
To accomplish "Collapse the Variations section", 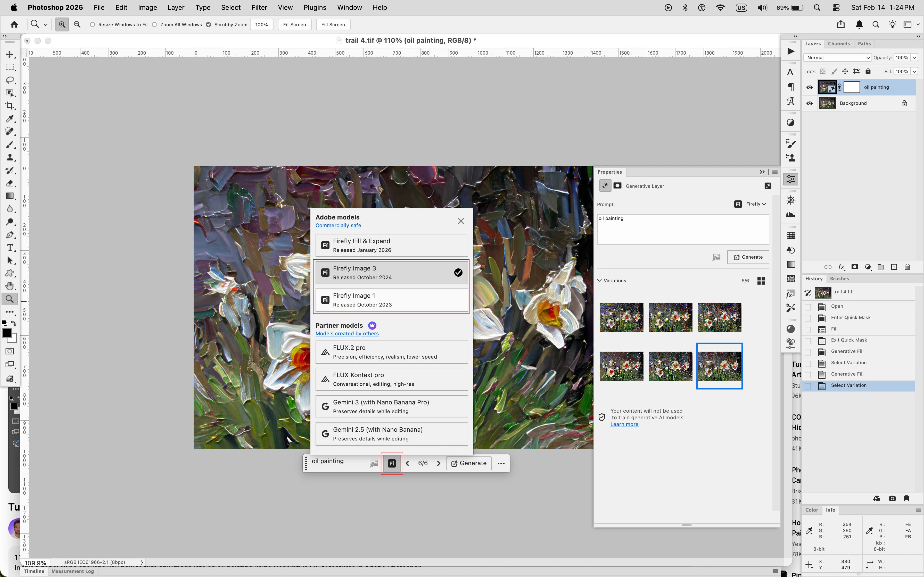I will pos(599,281).
